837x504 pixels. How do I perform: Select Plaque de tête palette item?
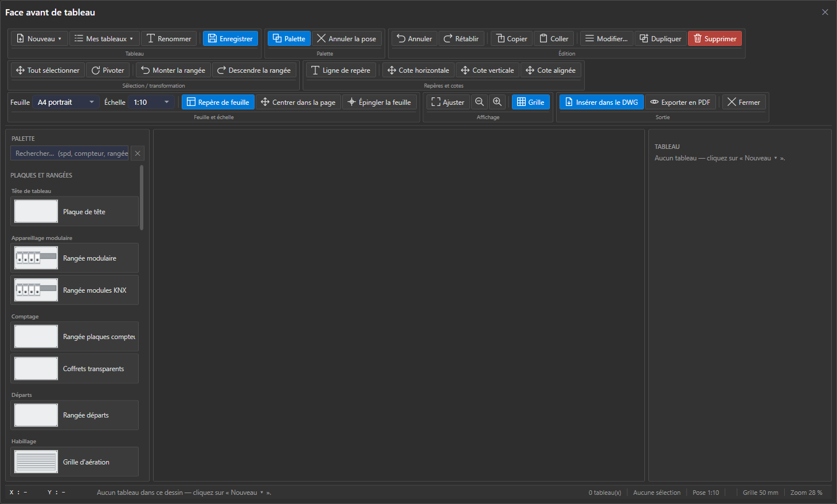point(75,211)
